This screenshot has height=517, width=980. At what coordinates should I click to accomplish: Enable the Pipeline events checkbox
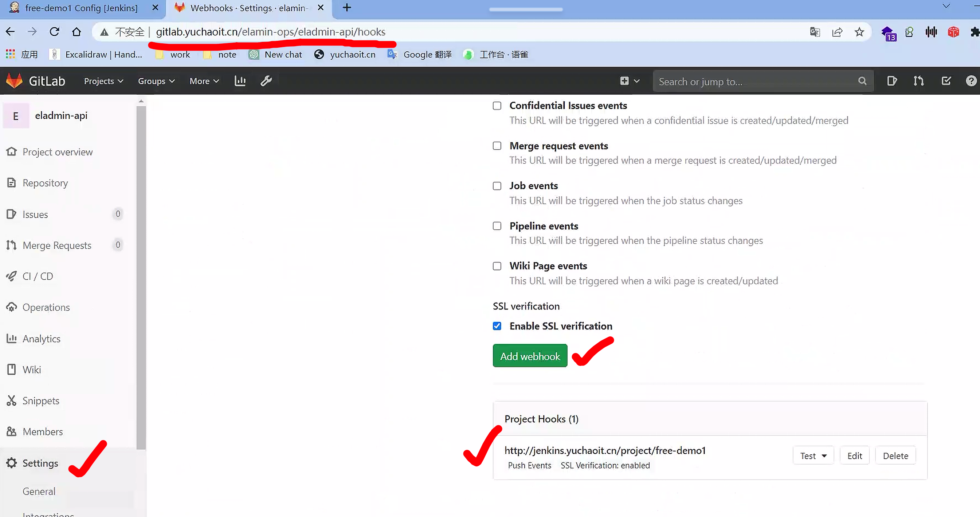[x=497, y=226]
